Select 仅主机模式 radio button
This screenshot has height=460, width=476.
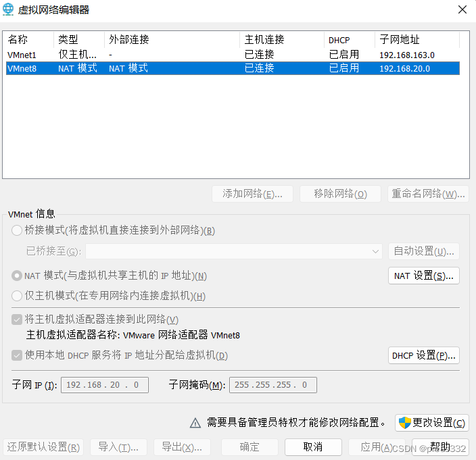click(17, 296)
